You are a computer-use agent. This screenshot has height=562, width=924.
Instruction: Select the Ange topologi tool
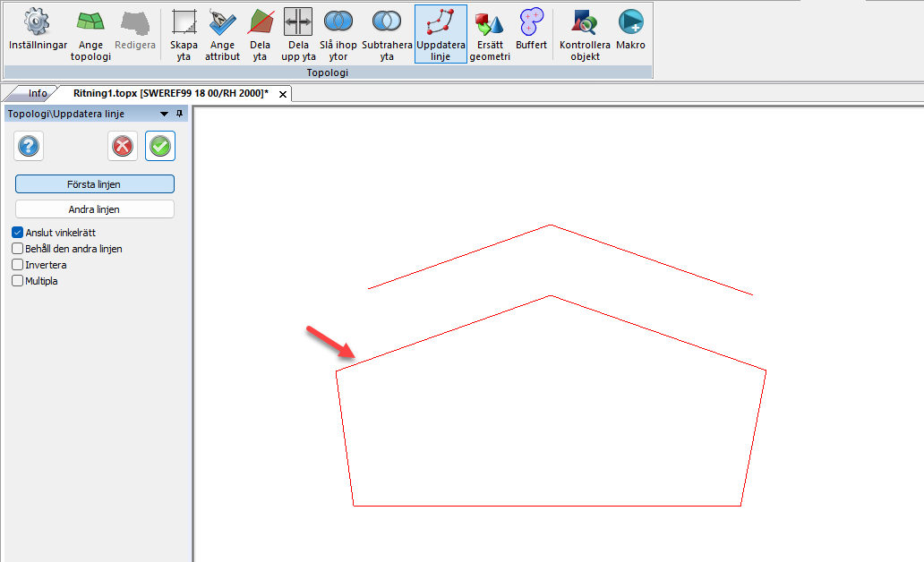[x=90, y=36]
